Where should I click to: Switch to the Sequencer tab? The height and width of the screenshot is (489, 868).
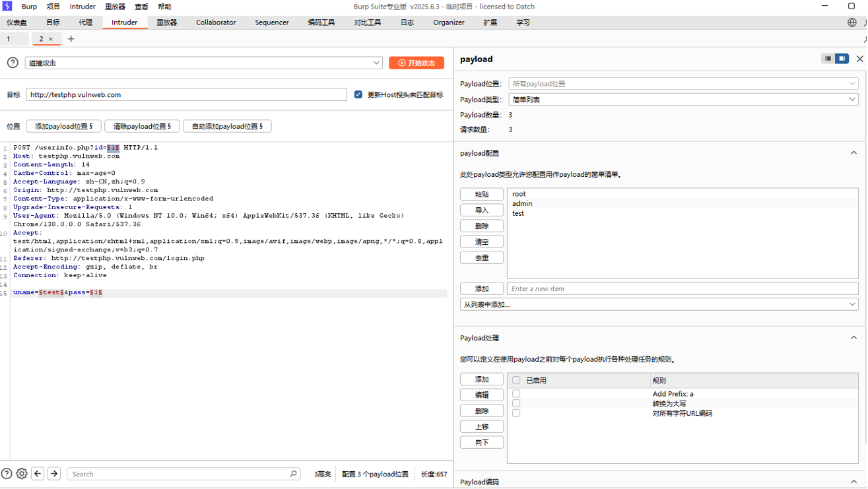(x=272, y=22)
